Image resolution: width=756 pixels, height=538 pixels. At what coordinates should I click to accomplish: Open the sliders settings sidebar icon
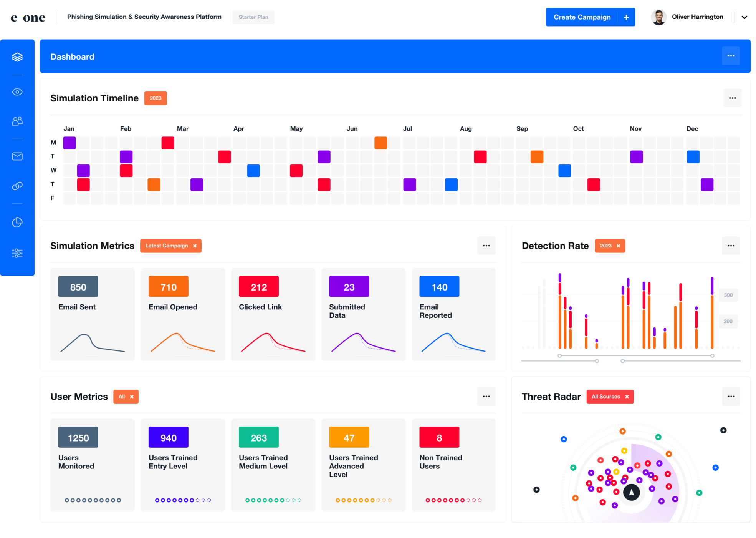tap(17, 253)
